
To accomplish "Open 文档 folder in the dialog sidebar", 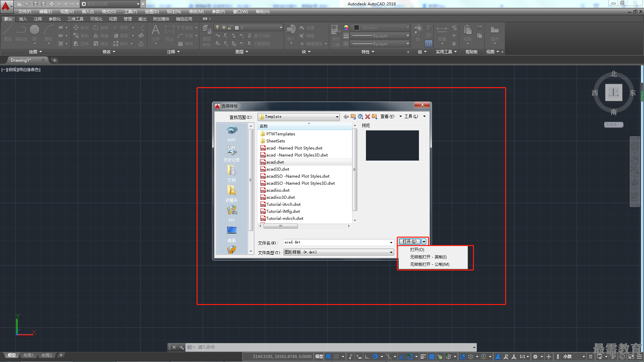I will point(232,174).
